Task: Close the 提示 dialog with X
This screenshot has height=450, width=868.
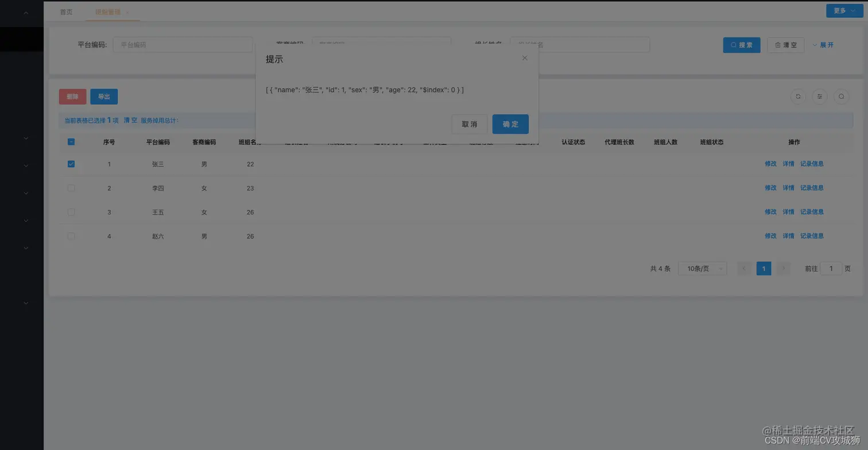Action: [x=525, y=58]
